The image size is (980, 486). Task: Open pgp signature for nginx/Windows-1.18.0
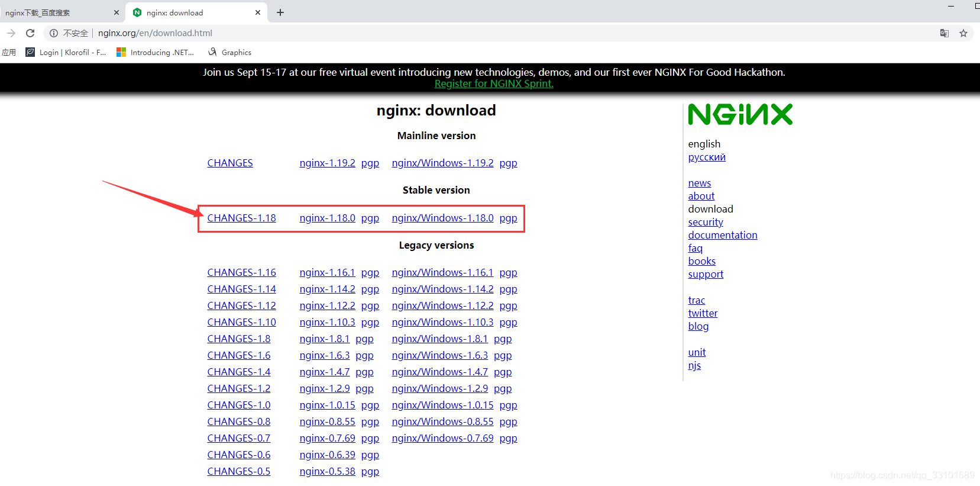tap(509, 218)
